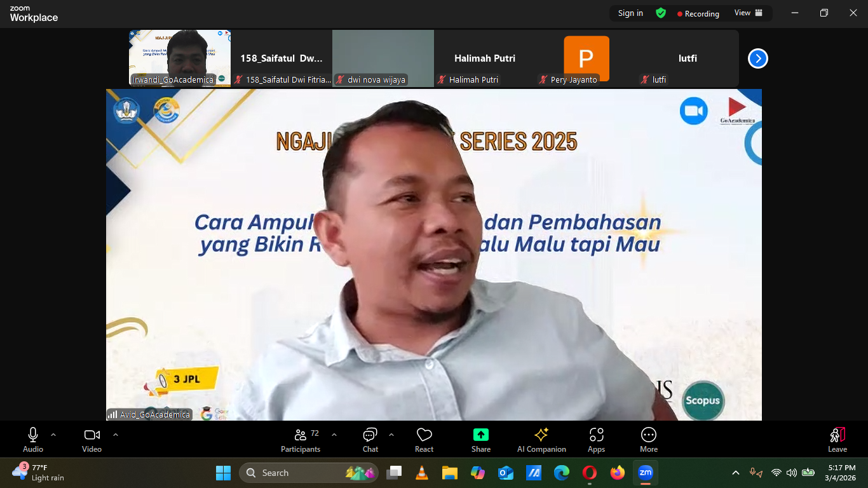Image resolution: width=868 pixels, height=488 pixels.
Task: Select Irwandi_GoAcademica video thumbnail
Action: (x=180, y=57)
